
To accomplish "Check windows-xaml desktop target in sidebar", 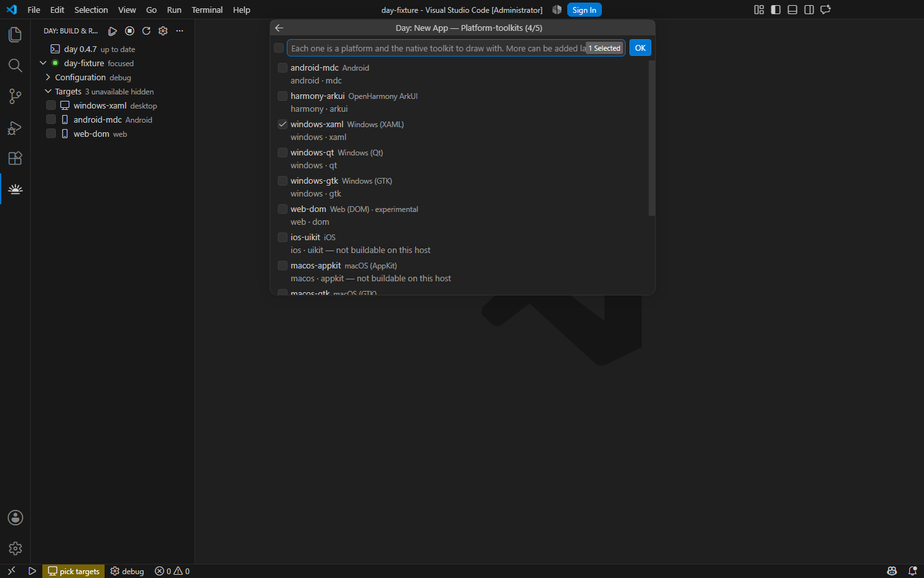I will 51,105.
